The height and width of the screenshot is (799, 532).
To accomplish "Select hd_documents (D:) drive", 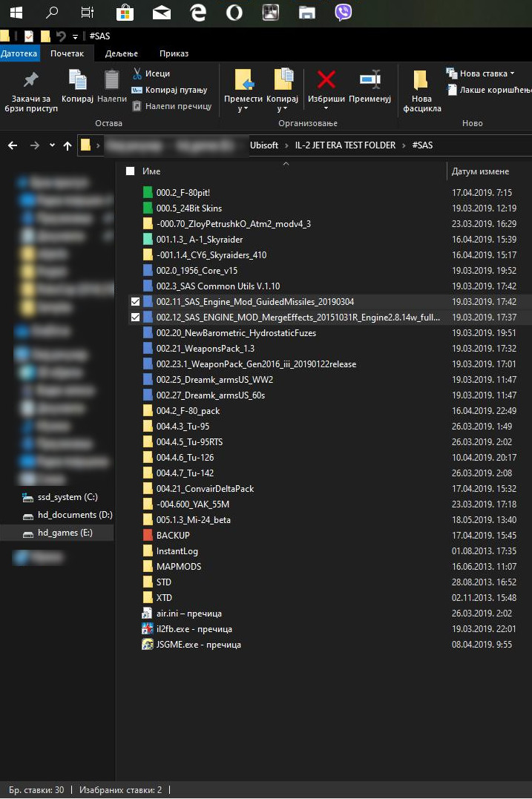I will (75, 515).
